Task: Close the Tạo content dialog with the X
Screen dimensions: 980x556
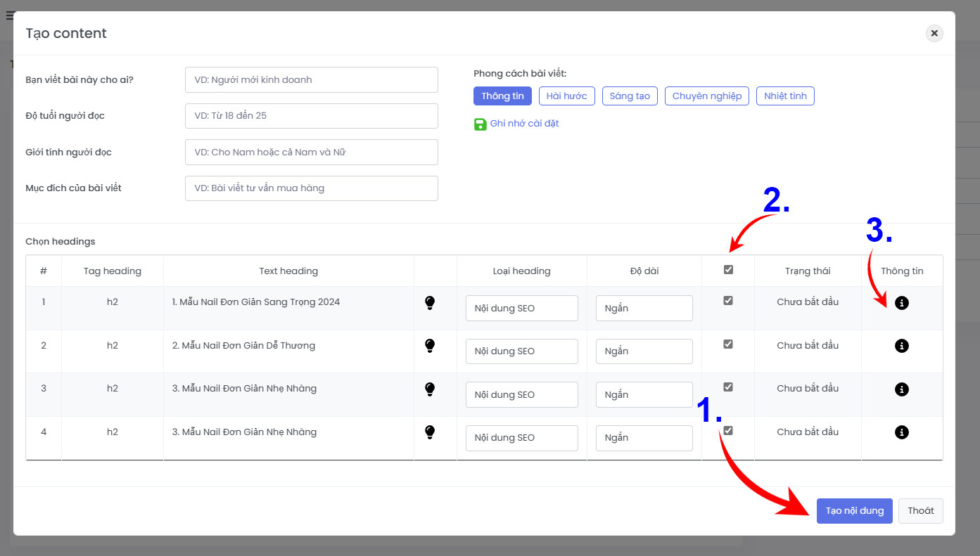Action: pos(934,33)
